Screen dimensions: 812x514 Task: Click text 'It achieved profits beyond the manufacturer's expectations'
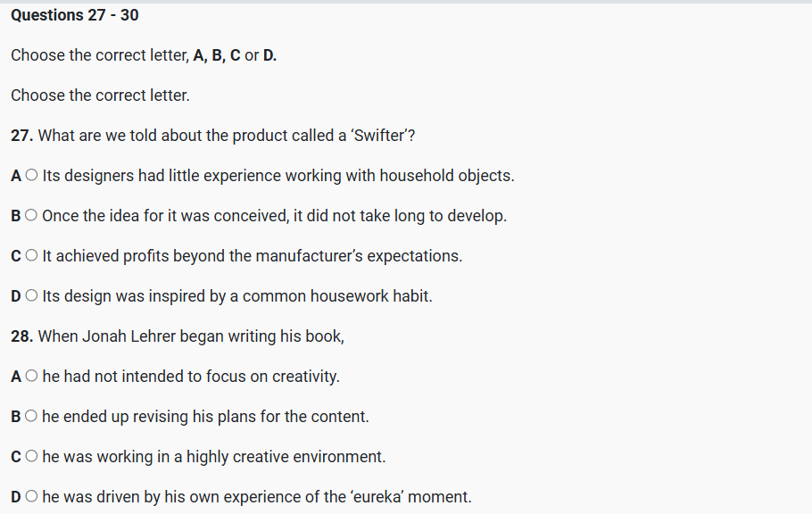(252, 256)
